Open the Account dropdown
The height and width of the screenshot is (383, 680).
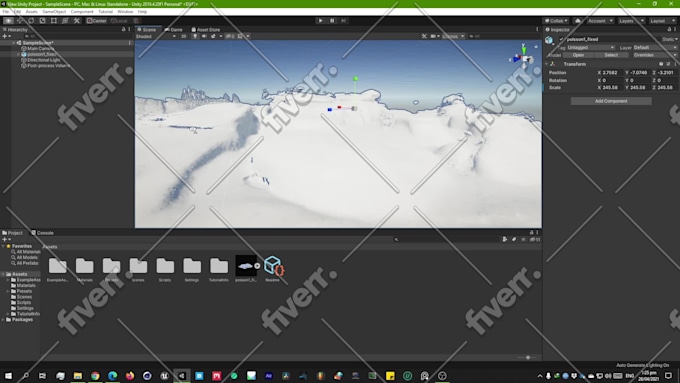click(x=600, y=20)
